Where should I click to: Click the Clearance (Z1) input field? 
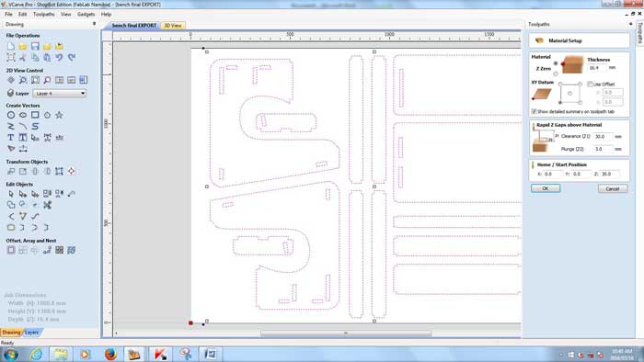pyautogui.click(x=603, y=137)
